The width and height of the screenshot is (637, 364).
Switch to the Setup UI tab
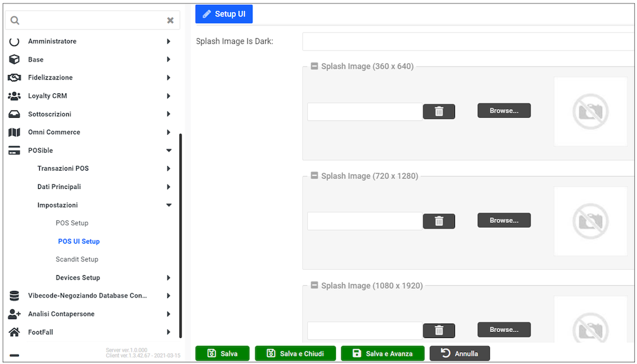coord(224,14)
